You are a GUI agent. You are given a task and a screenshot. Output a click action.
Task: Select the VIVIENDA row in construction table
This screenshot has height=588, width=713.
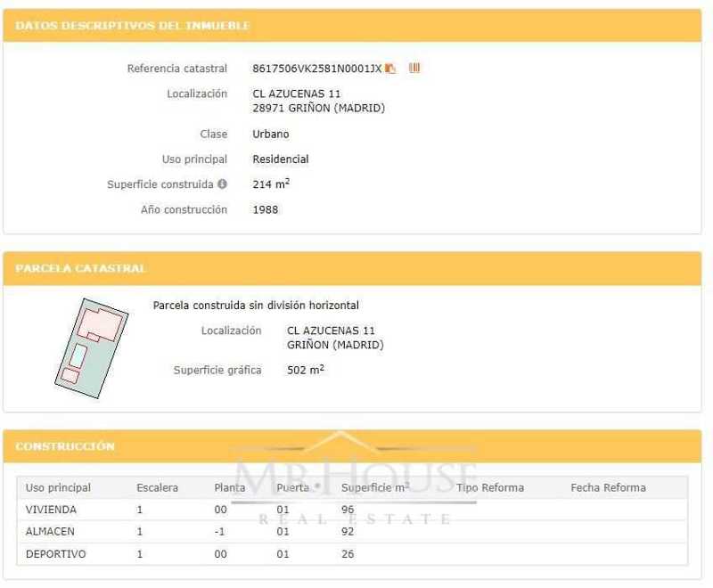coord(52,510)
